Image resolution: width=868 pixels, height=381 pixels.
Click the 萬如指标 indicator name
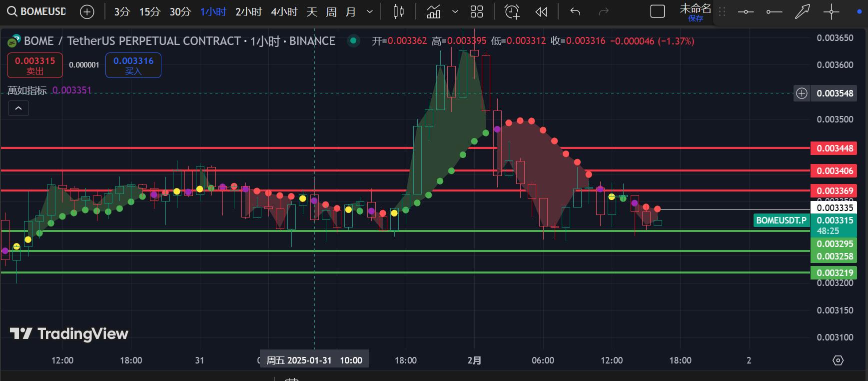pyautogui.click(x=27, y=90)
